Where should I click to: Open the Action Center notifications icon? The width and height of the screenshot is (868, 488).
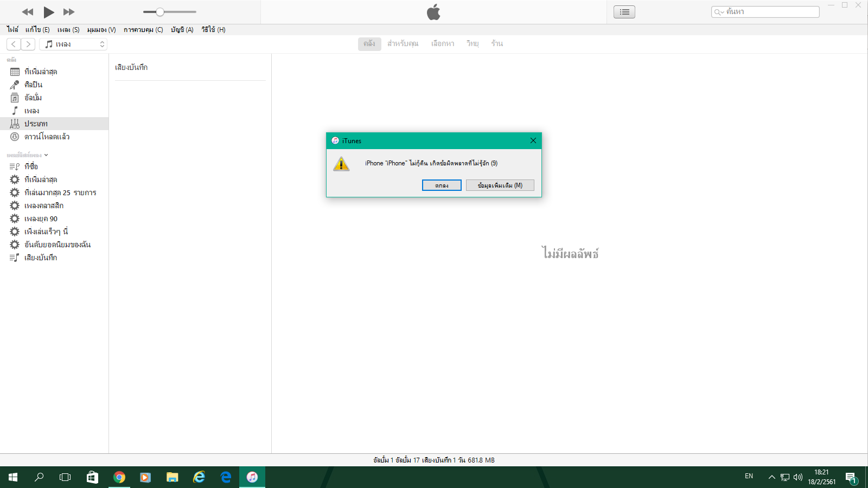[x=851, y=478]
